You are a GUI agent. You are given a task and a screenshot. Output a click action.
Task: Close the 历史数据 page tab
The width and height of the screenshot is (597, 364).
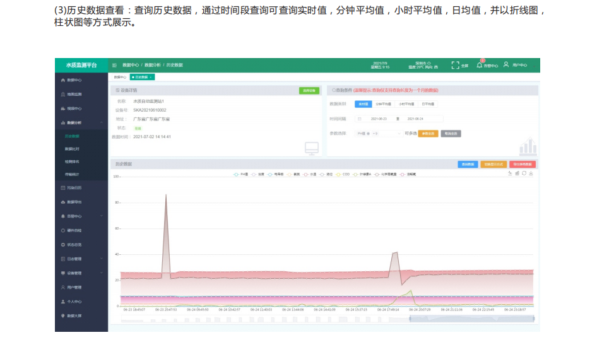[151, 78]
